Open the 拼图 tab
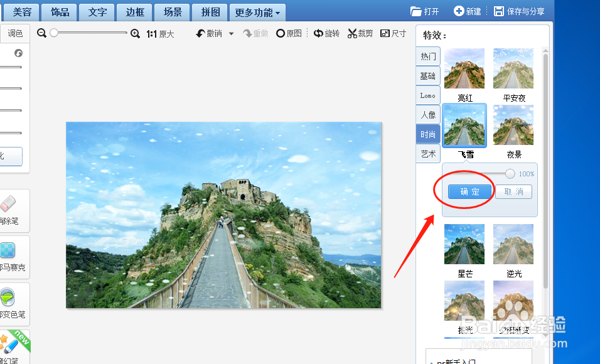 point(210,13)
